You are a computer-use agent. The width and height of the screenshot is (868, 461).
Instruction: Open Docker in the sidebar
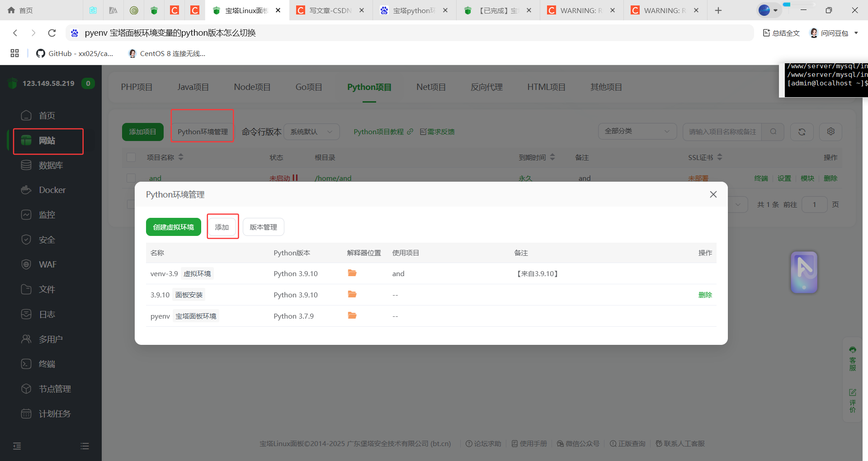(43, 190)
